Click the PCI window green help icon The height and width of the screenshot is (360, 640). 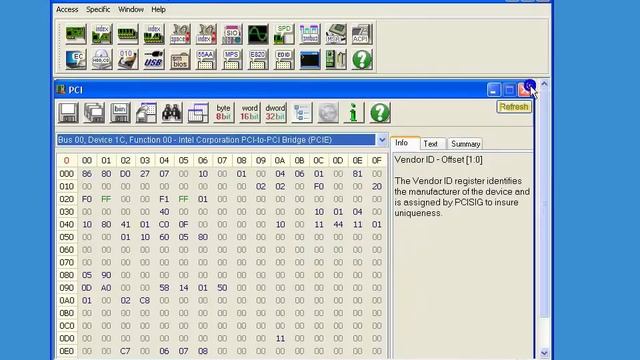380,113
